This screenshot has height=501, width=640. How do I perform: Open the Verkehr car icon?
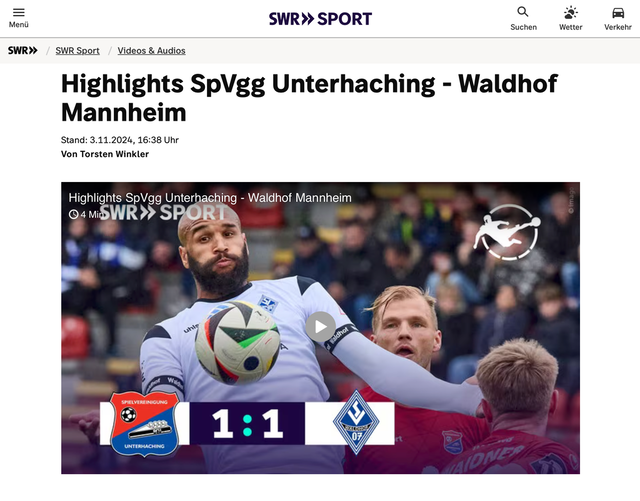coord(618,13)
